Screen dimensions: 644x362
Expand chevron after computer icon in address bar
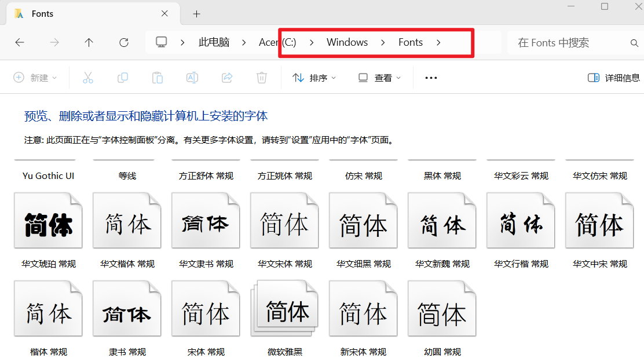[x=182, y=42]
